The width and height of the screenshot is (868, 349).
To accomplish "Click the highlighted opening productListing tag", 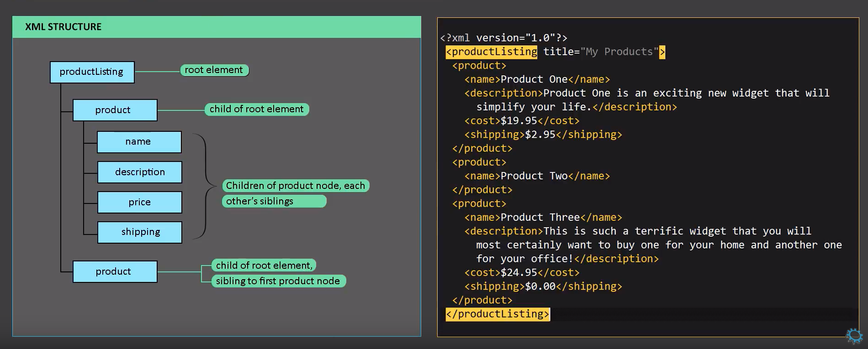I will pos(492,52).
